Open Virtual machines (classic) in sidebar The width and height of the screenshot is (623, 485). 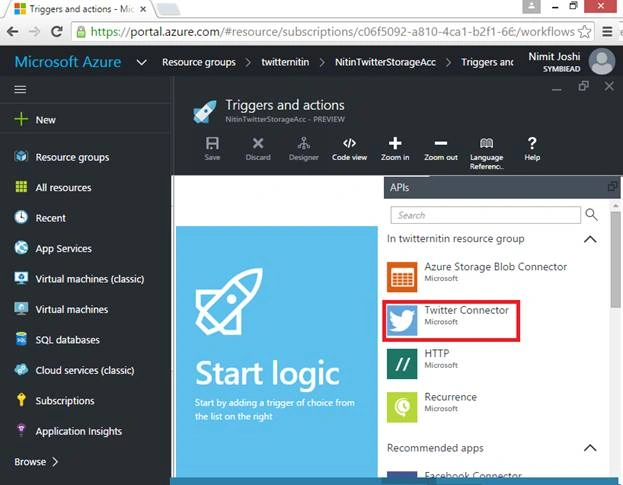[90, 279]
